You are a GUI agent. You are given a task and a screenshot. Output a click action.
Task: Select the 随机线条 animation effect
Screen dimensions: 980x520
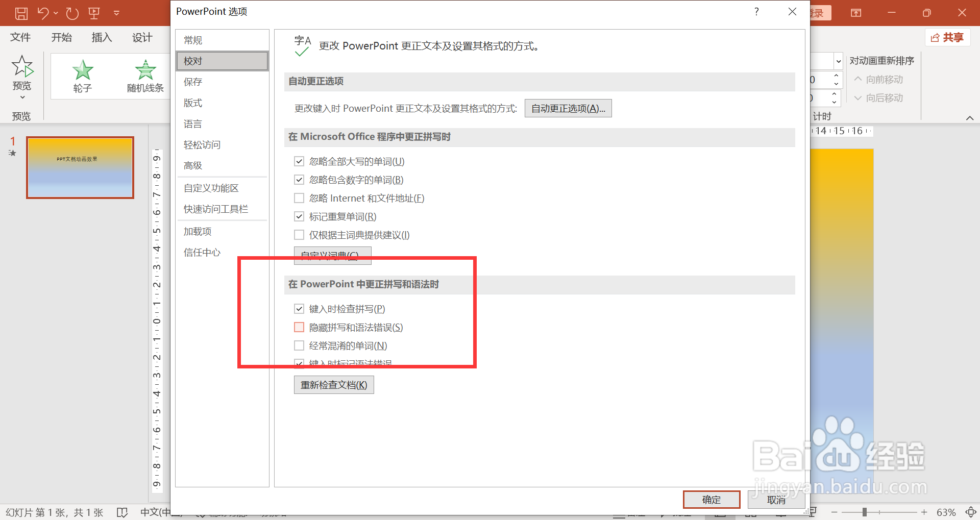click(x=145, y=76)
